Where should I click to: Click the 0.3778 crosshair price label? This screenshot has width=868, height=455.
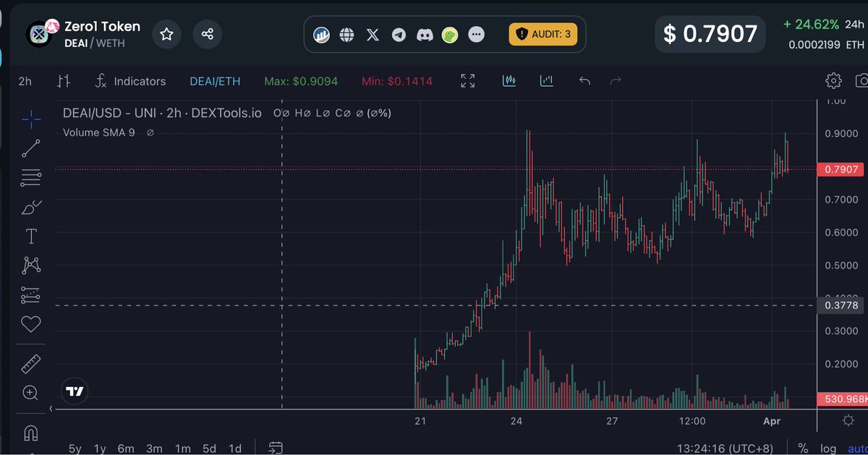pos(841,305)
